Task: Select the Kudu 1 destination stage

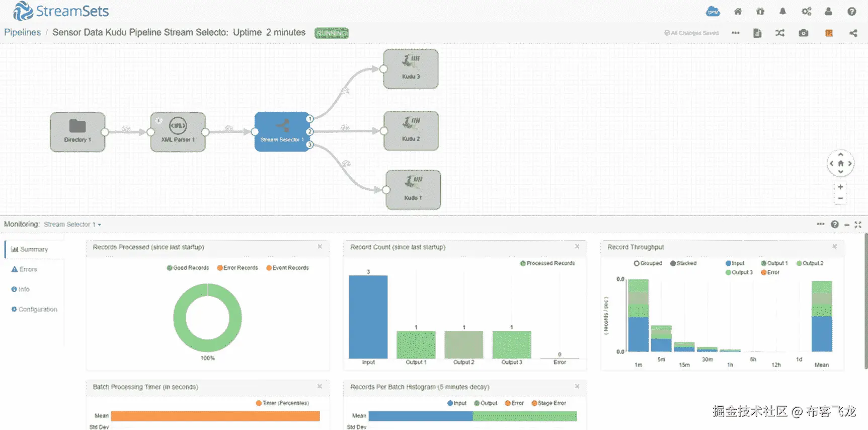Action: [413, 190]
